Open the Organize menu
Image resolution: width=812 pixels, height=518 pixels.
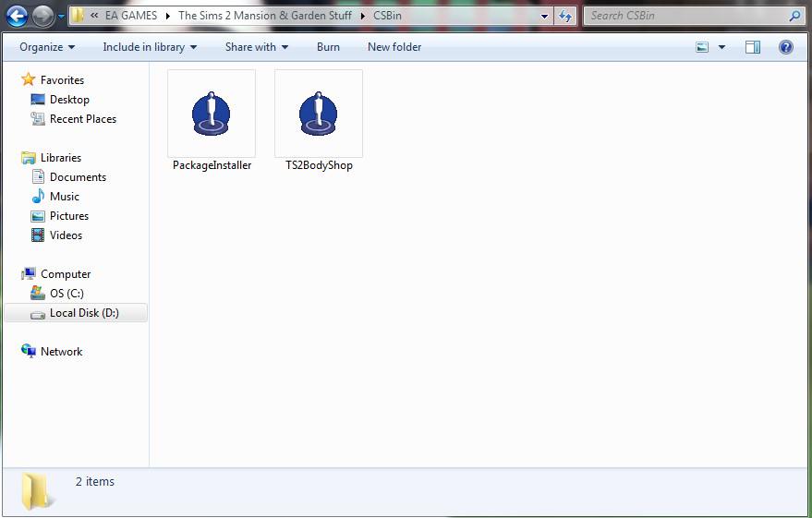pos(47,47)
